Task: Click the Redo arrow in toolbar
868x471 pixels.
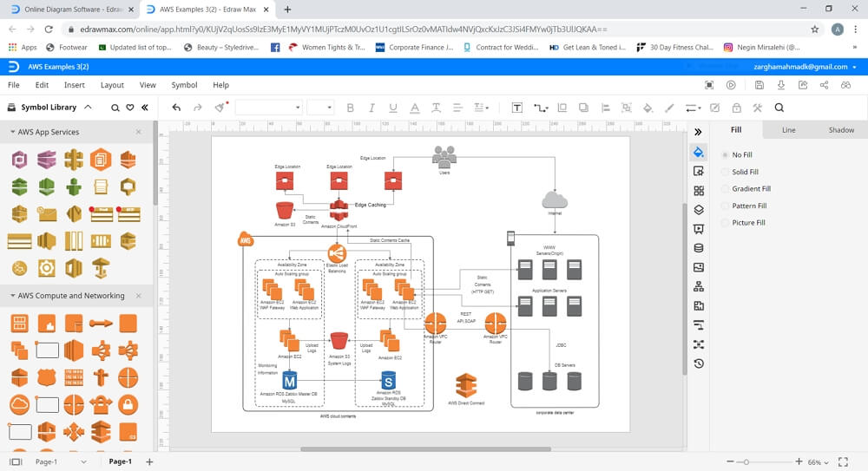Action: 198,108
